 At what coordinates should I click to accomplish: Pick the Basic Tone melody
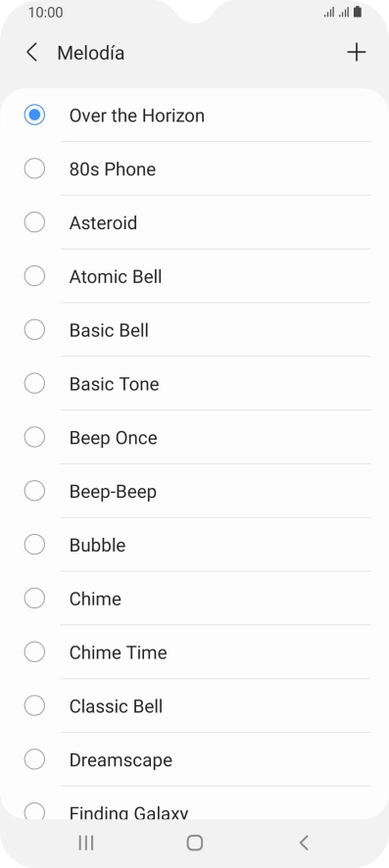coord(195,384)
